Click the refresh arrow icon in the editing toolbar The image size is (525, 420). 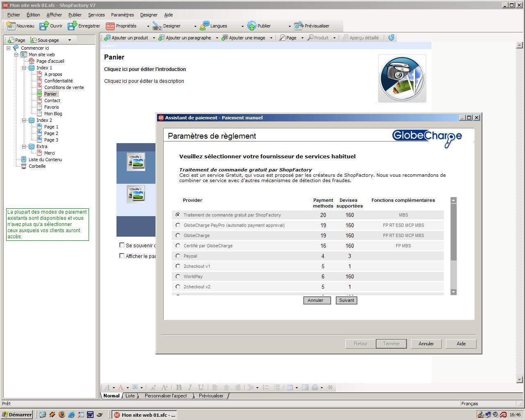tap(391, 38)
